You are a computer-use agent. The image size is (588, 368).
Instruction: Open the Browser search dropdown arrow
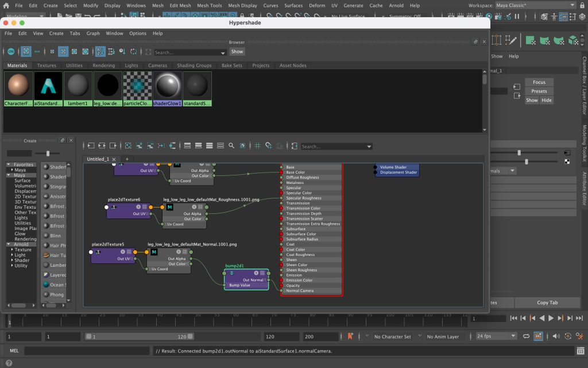(223, 52)
